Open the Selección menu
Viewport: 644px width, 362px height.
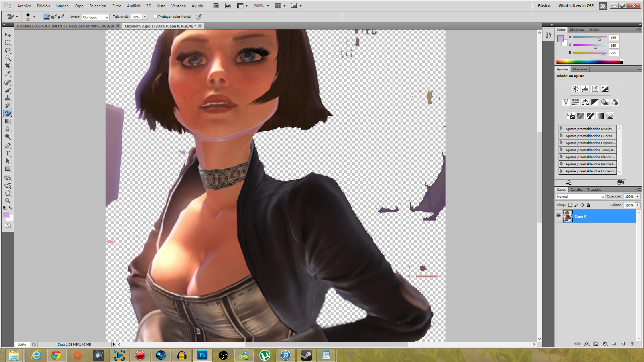click(x=98, y=6)
